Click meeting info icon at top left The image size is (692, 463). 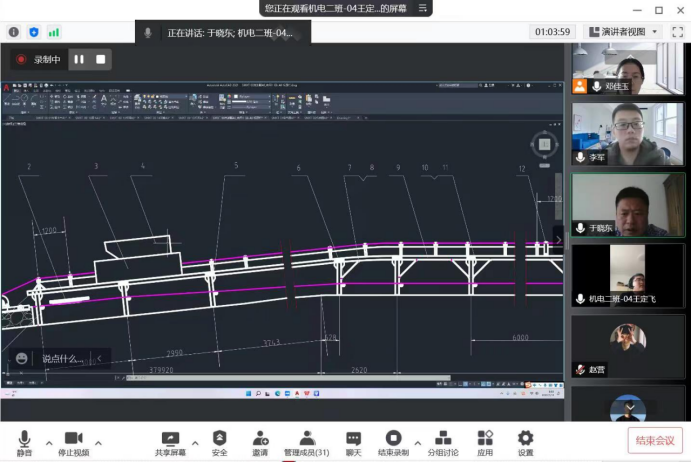pyautogui.click(x=14, y=32)
